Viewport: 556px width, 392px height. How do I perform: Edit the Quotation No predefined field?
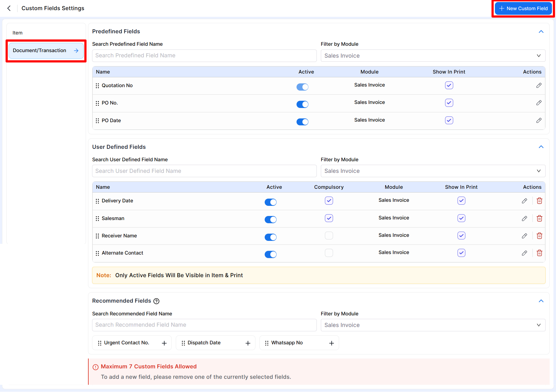coord(539,85)
